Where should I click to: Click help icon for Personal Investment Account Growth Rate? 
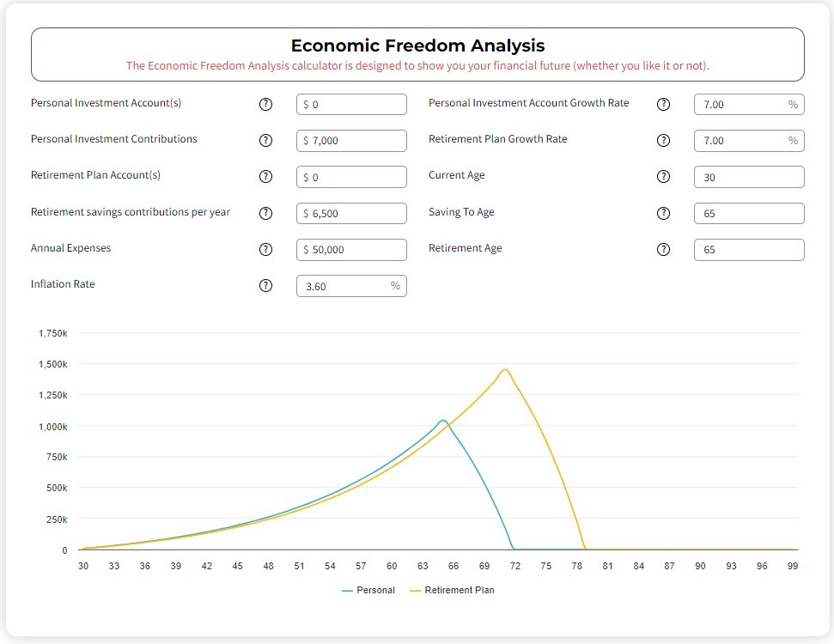(663, 104)
